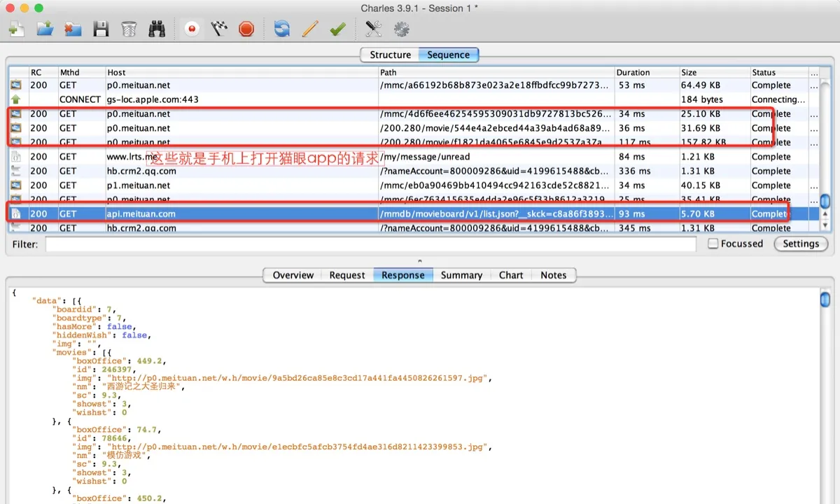Viewport: 840px width, 504px height.
Task: Show the Chart tab
Action: (511, 275)
